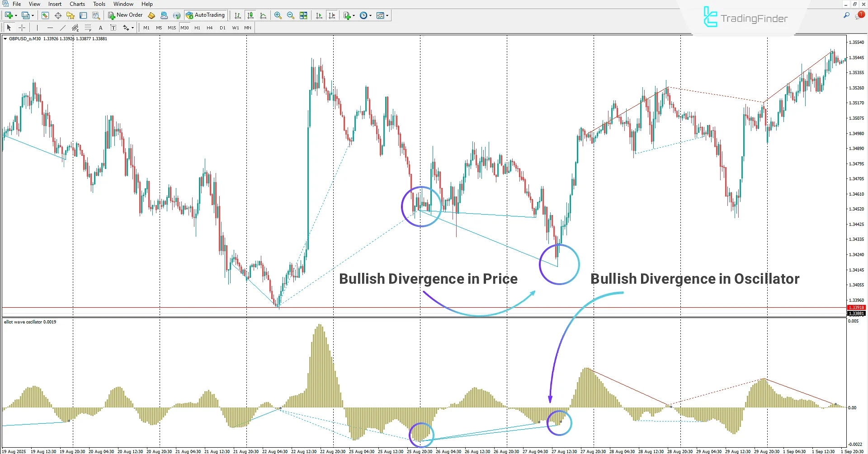This screenshot has height=454, width=868.
Task: Select the Fibonacci retracement tool
Action: coord(88,28)
